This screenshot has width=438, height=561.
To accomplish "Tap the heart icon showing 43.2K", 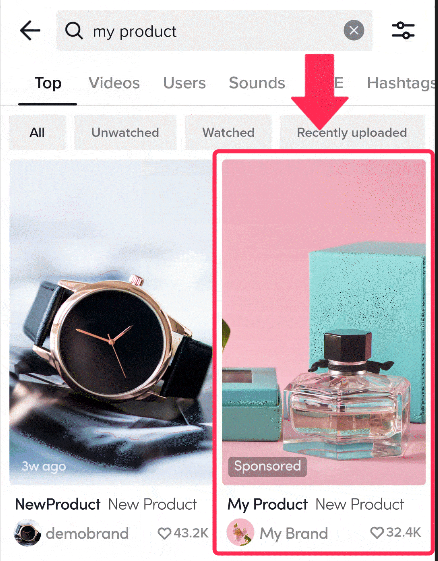I will coord(165,533).
